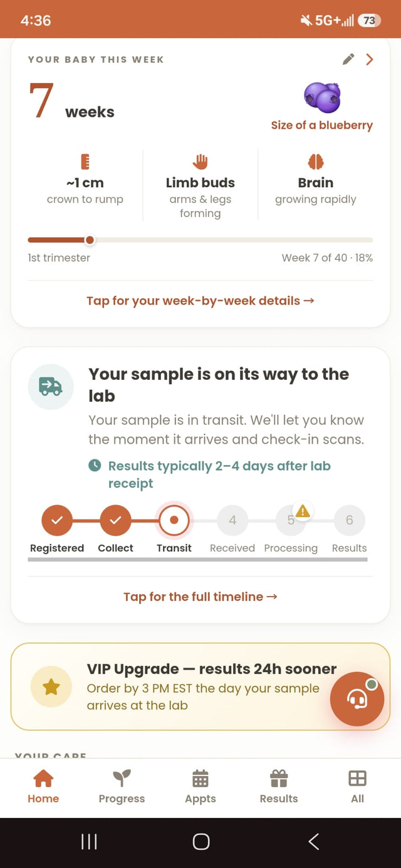
Task: Switch to the Progress tab
Action: click(122, 787)
